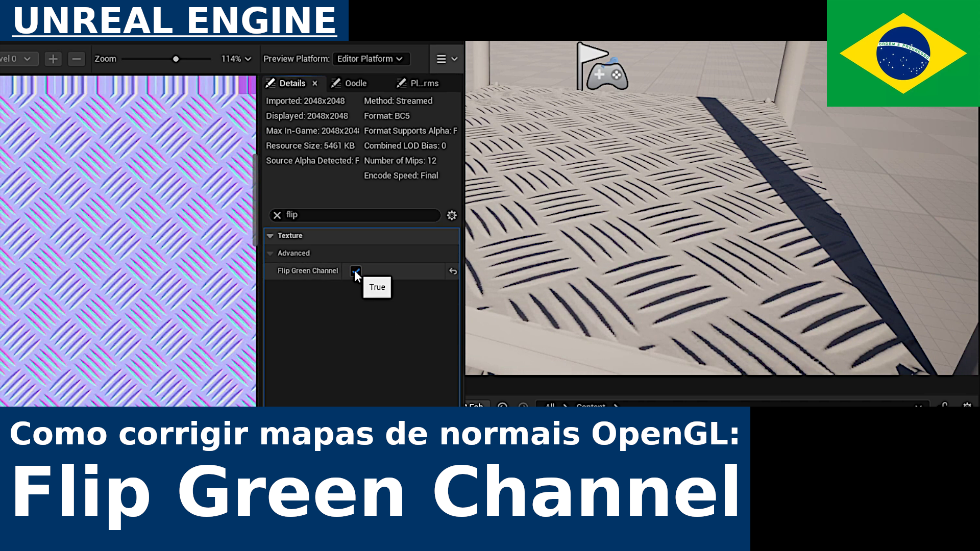Switch to the Details tab
980x551 pixels.
292,83
